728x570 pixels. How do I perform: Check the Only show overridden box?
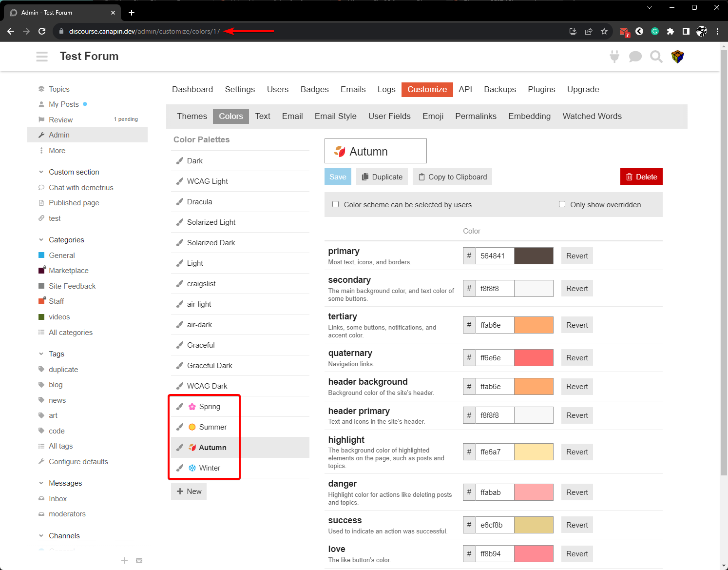(x=562, y=204)
